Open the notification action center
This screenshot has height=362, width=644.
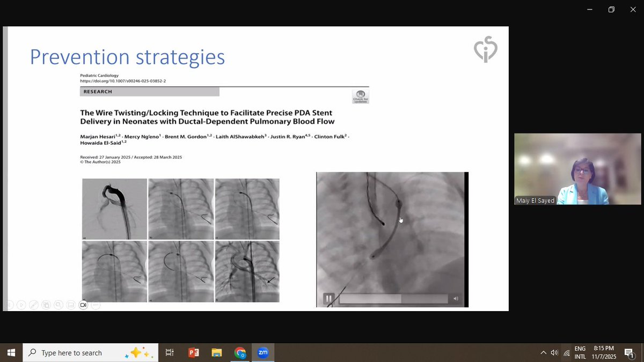tap(630, 352)
